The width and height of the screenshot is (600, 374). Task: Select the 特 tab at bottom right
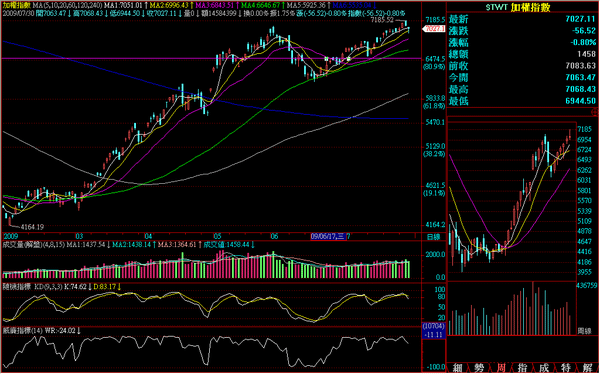pyautogui.click(x=566, y=368)
